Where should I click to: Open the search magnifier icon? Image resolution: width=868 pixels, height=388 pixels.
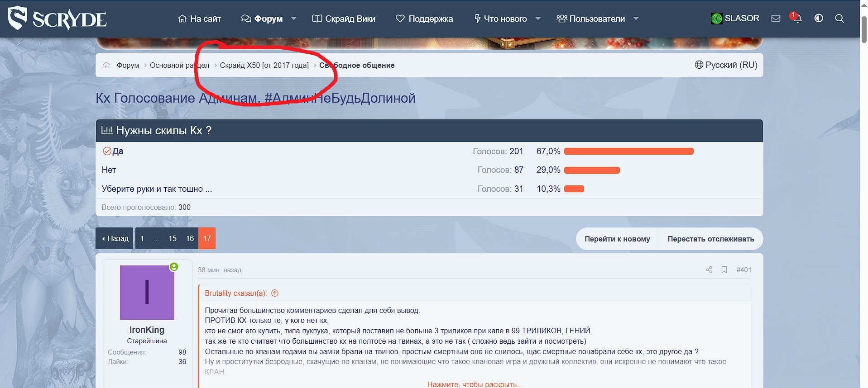pyautogui.click(x=839, y=19)
